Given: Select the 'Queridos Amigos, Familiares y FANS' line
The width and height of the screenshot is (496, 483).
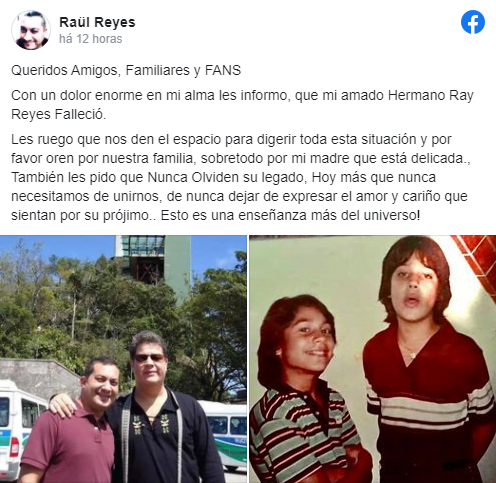Looking at the screenshot, I should click(126, 70).
